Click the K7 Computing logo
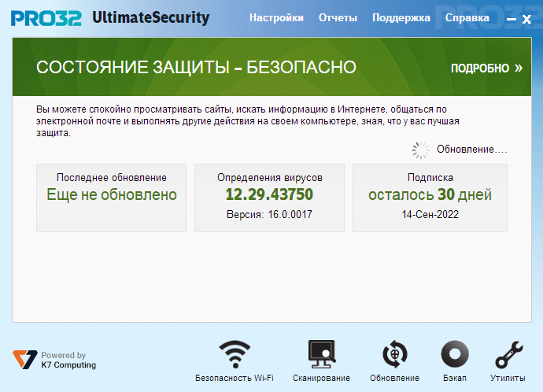 (x=24, y=360)
